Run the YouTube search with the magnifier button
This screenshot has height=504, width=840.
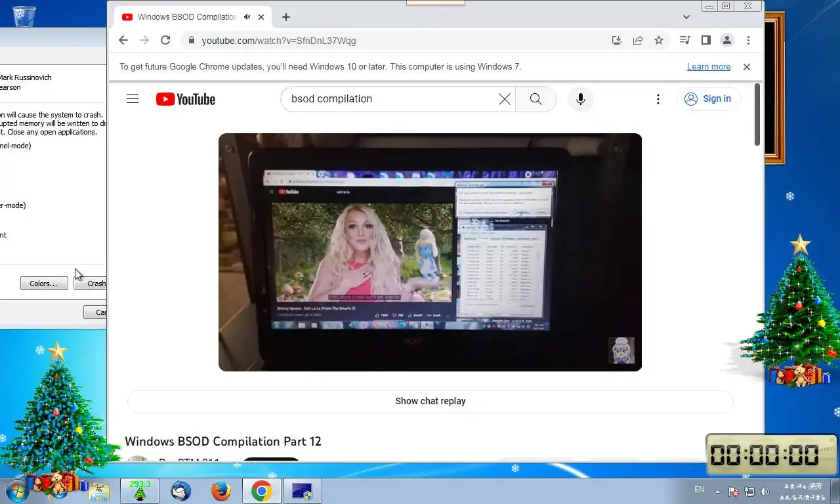(536, 99)
